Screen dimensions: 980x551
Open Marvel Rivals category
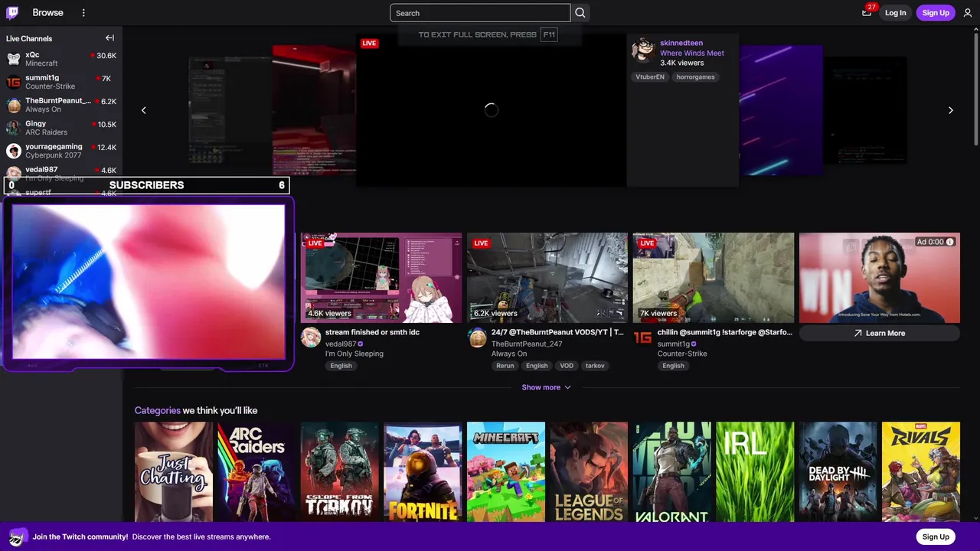921,471
